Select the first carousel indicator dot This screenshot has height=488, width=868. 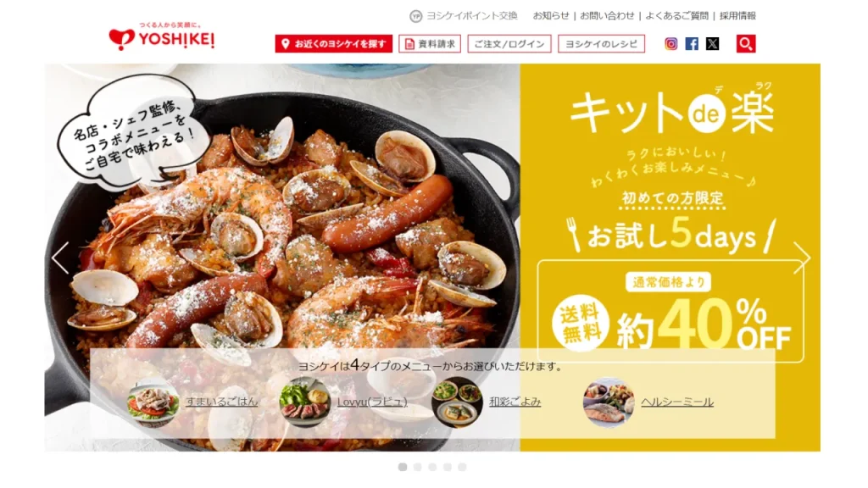[x=403, y=467]
